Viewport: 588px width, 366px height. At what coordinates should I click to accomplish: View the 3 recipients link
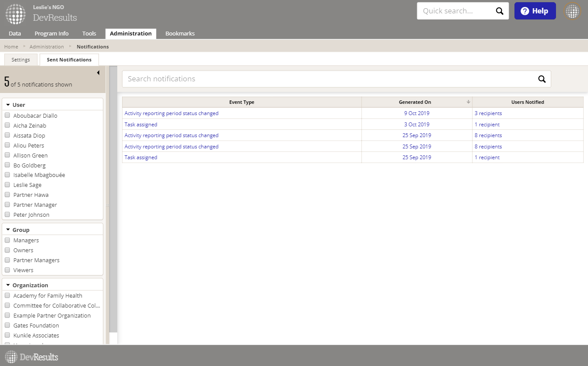[x=488, y=113]
